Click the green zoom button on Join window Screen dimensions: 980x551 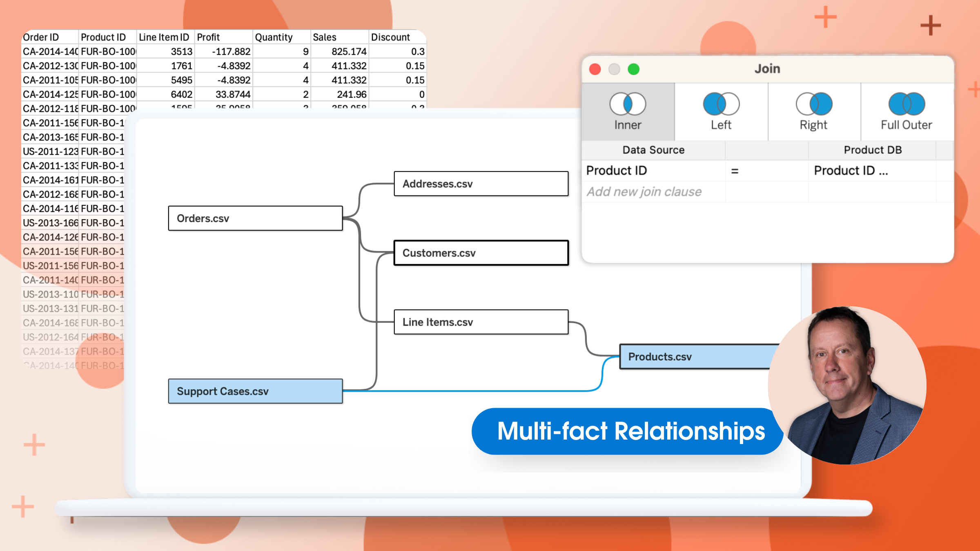633,69
